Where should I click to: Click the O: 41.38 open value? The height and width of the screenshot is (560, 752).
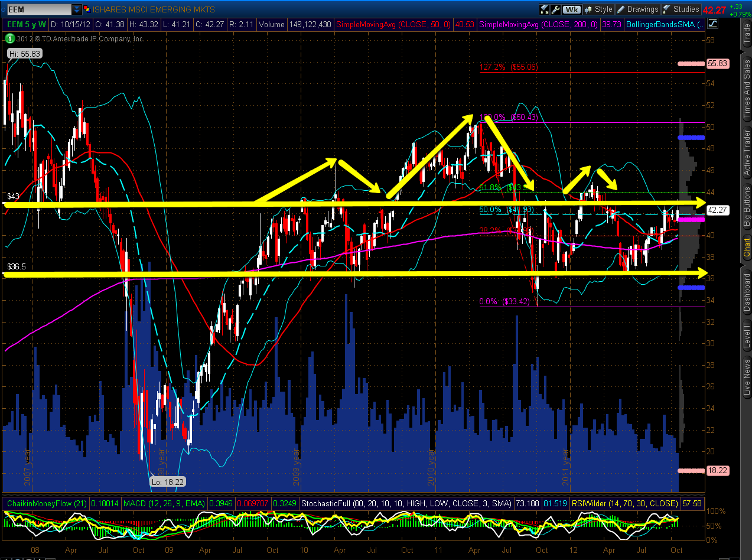[111, 24]
